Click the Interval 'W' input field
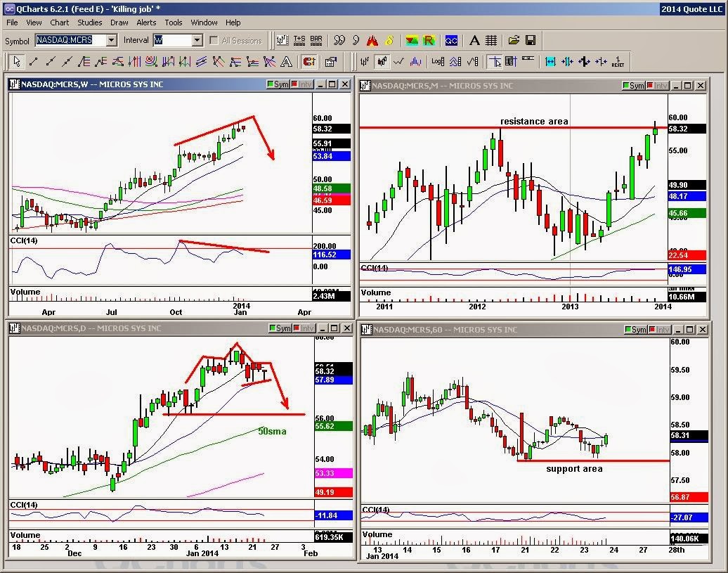 pos(173,40)
